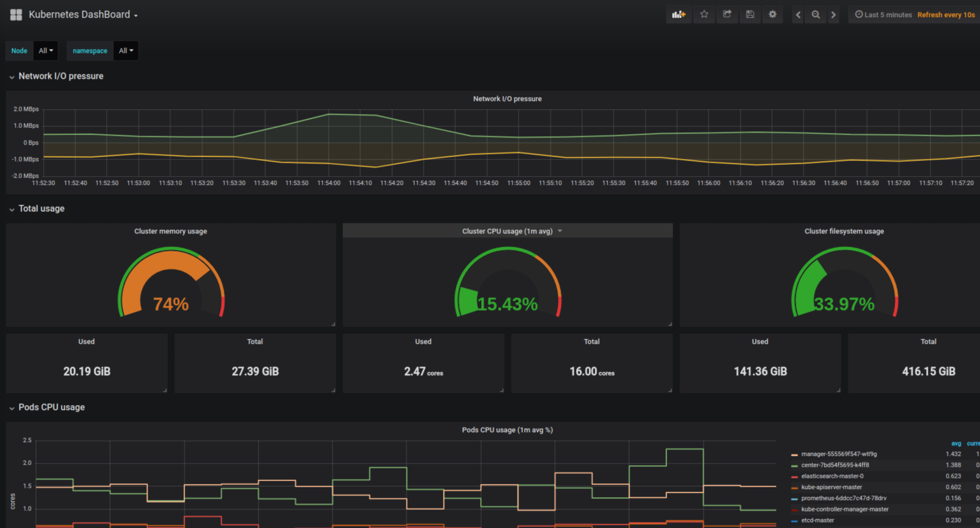Toggle elasticsearch-master-0 series in legend
Screen dimensions: 980x528
(x=832, y=476)
